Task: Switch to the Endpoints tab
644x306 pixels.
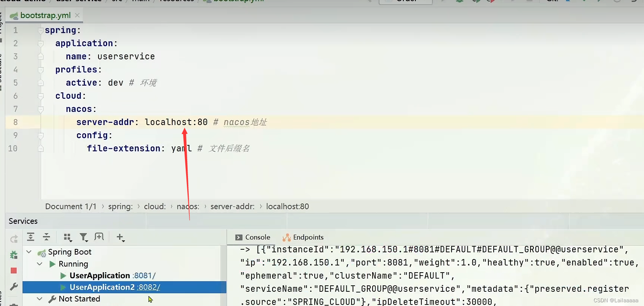Action: 303,237
